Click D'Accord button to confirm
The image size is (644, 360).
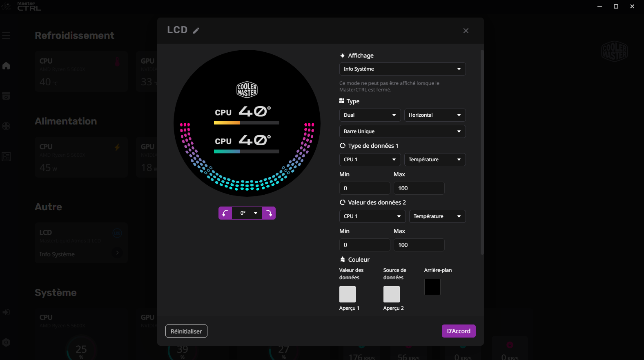(458, 331)
